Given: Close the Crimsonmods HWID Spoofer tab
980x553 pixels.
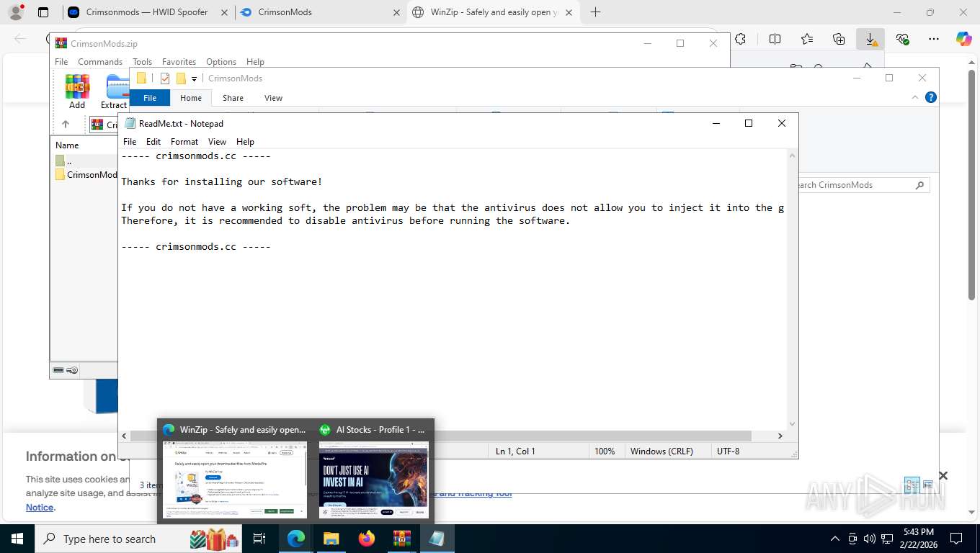Looking at the screenshot, I should (x=224, y=12).
